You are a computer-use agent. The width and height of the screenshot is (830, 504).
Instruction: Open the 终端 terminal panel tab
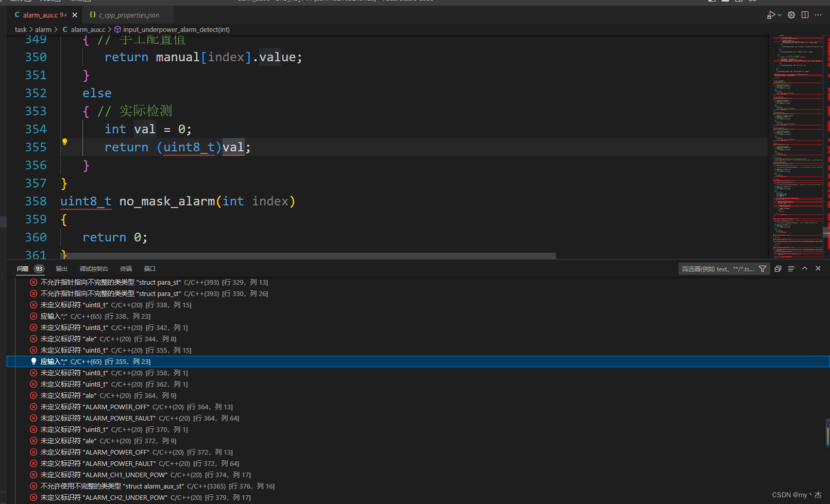126,269
